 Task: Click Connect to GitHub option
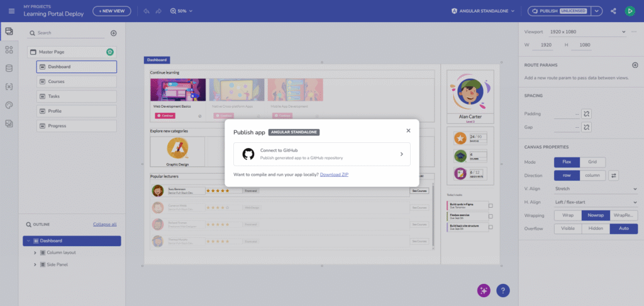pos(322,154)
